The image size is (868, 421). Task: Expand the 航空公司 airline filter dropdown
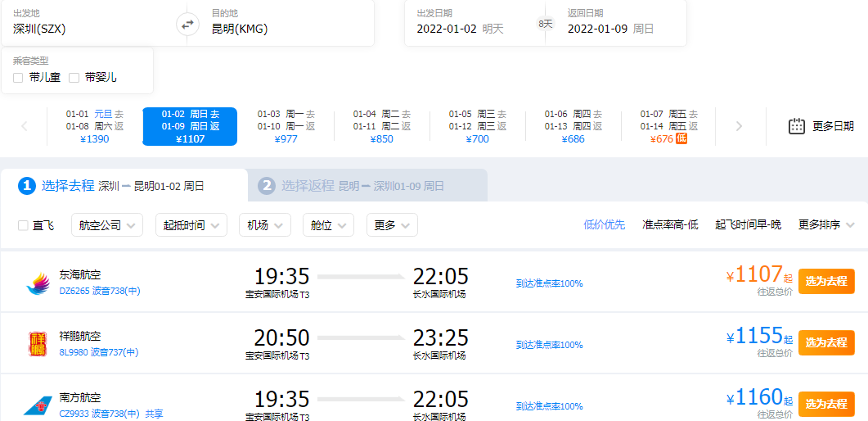(x=107, y=225)
